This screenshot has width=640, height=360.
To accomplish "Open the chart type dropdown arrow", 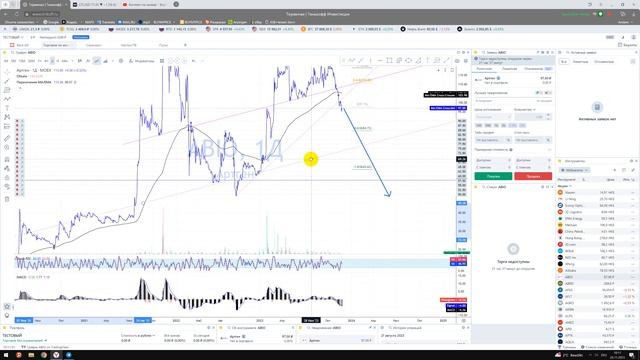I will pos(112,61).
